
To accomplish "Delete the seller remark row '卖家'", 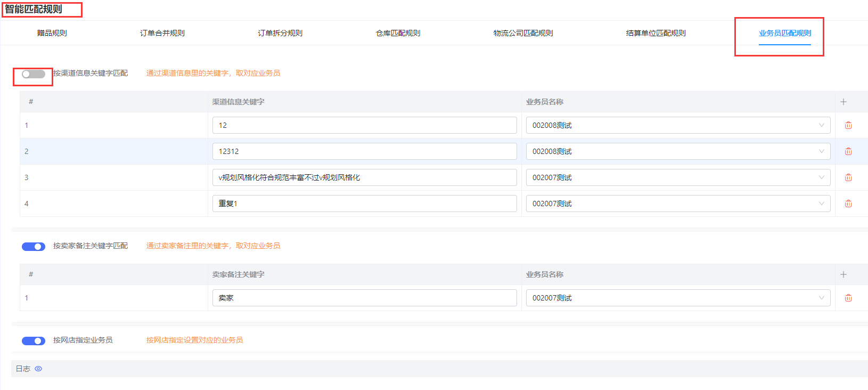I will tap(848, 298).
